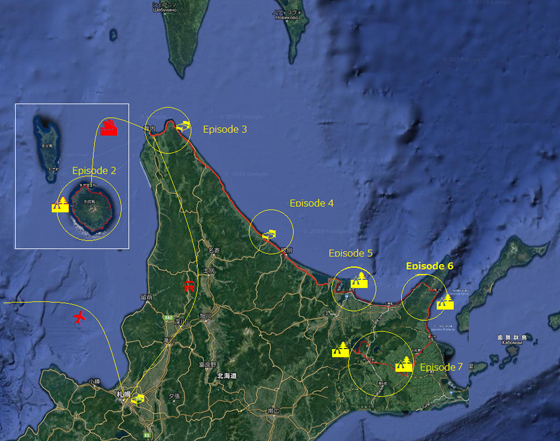Viewport: 560px width, 441px height.
Task: Click the Episode 3 label
Action: tap(225, 129)
